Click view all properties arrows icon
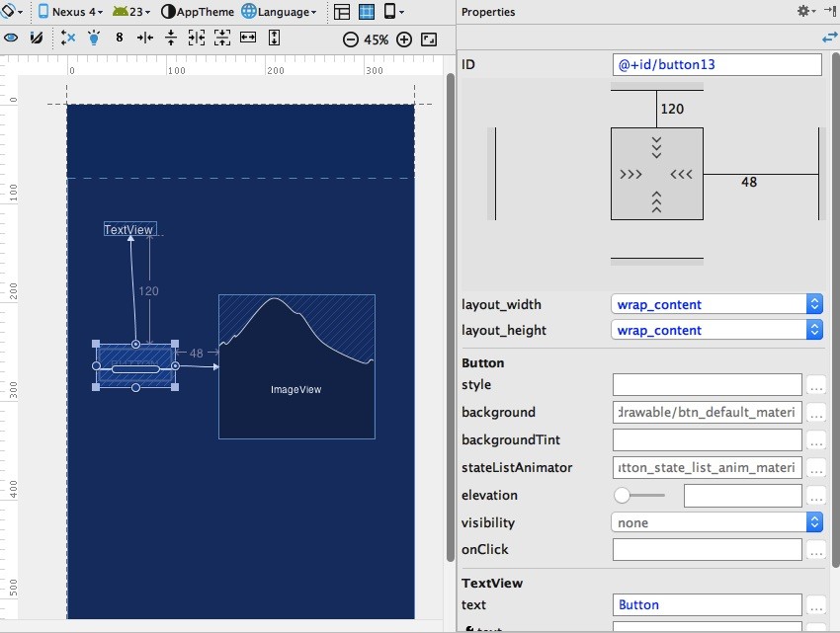 tap(829, 38)
